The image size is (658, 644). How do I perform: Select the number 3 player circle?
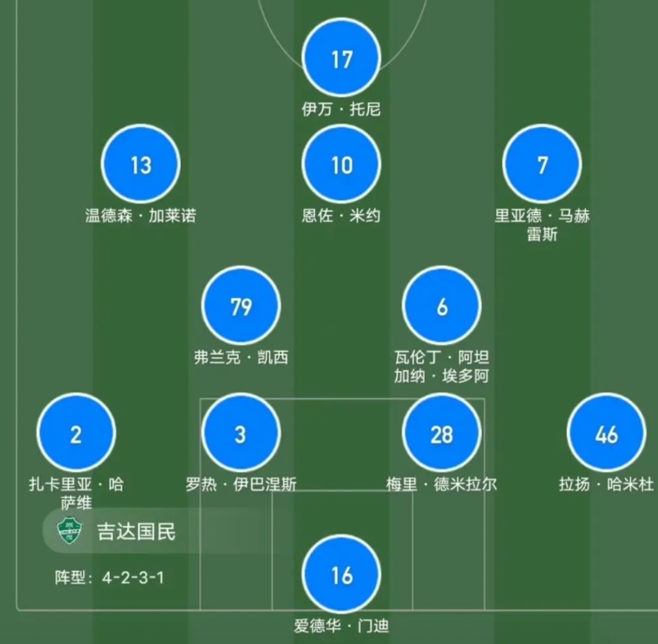pos(241,434)
